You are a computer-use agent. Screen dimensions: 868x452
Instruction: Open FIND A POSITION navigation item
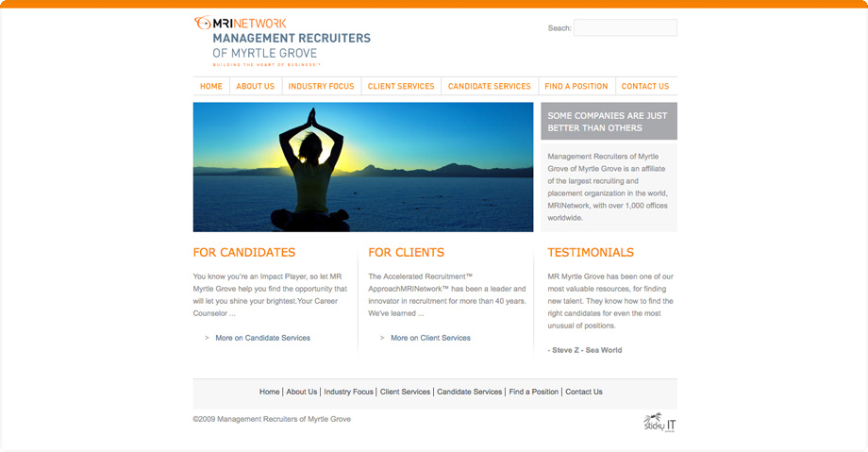coord(576,87)
